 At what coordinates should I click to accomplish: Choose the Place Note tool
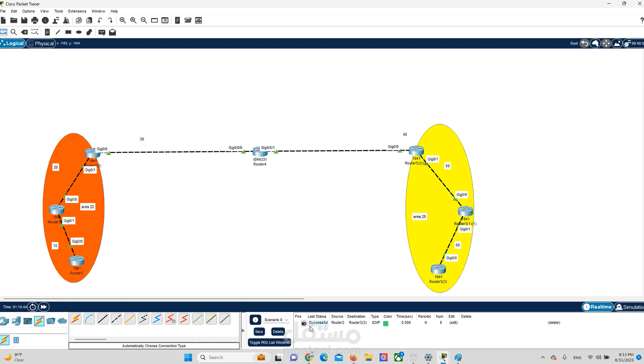pos(47,32)
